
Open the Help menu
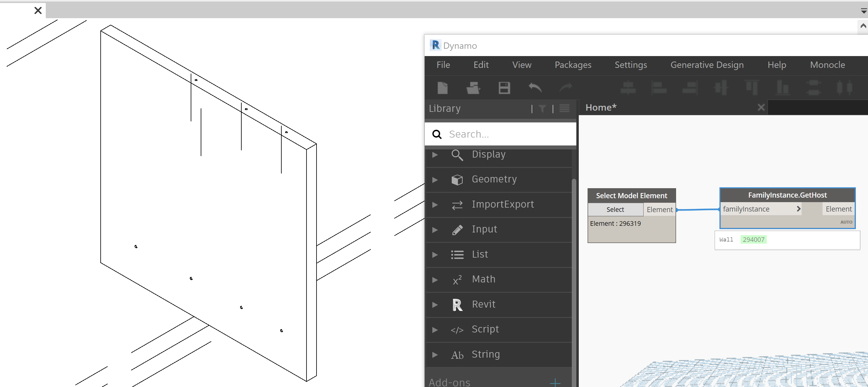[777, 65]
